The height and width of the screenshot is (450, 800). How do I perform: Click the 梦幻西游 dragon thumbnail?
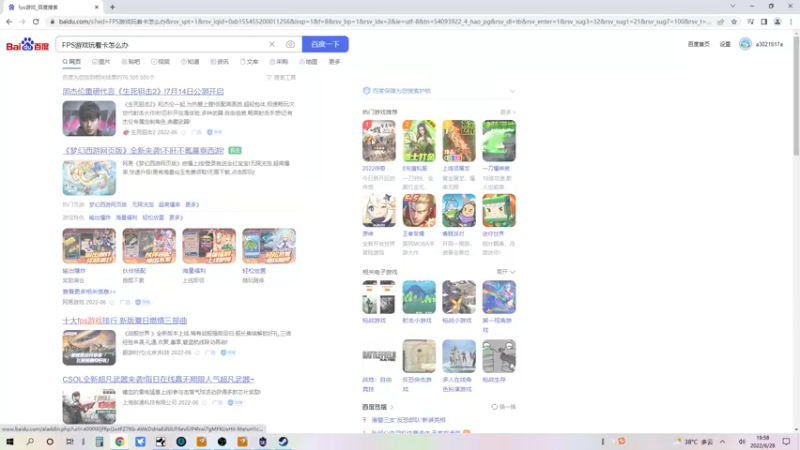[89, 178]
